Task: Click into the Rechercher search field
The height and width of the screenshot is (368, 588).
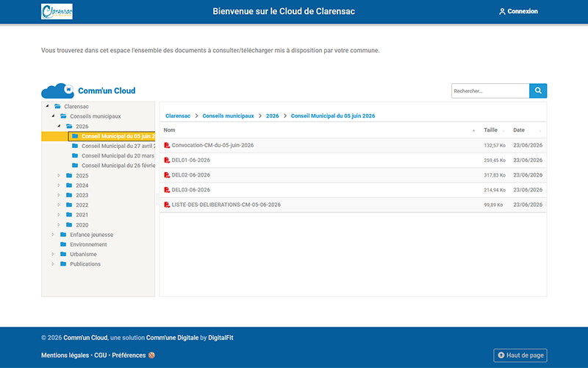Action: 490,91
